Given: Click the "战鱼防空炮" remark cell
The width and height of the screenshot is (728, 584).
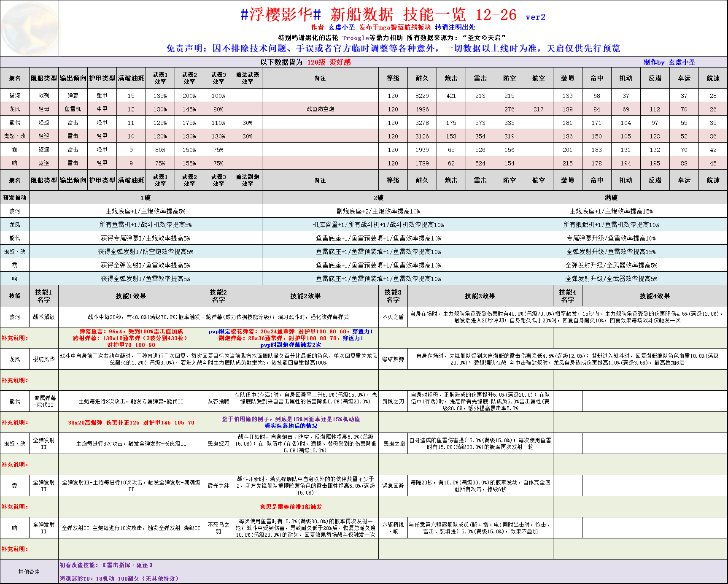Looking at the screenshot, I should coord(320,109).
